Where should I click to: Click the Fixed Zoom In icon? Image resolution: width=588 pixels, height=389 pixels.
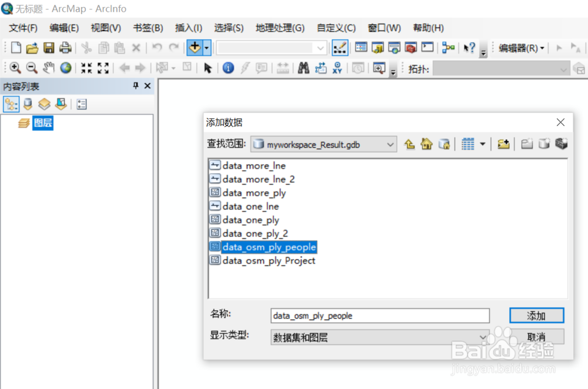tap(86, 68)
